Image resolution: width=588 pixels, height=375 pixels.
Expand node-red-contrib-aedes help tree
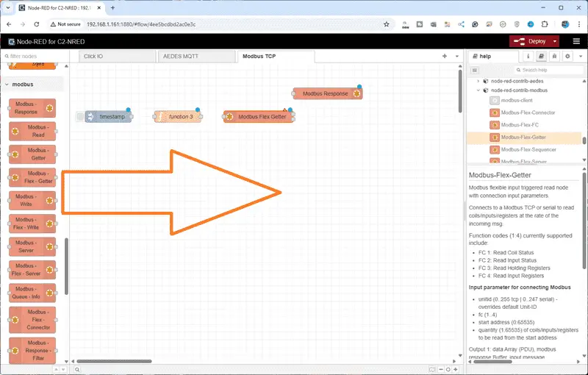pos(478,81)
